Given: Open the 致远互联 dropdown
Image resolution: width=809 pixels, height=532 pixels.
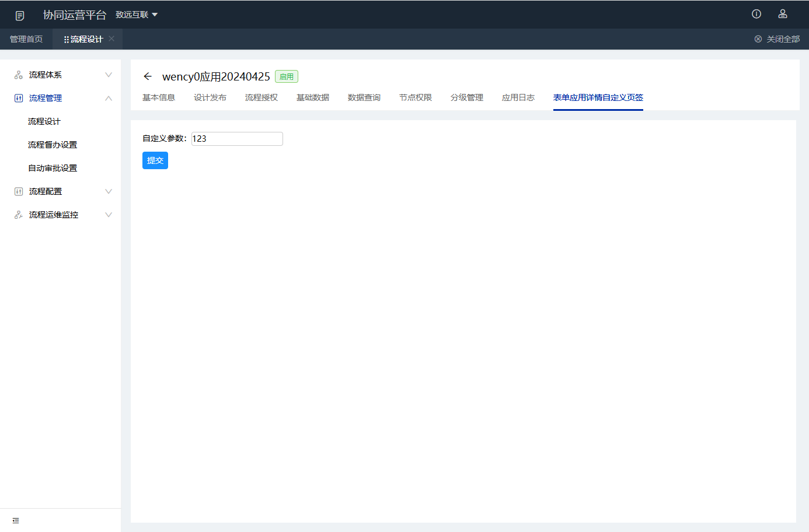Looking at the screenshot, I should click(137, 14).
